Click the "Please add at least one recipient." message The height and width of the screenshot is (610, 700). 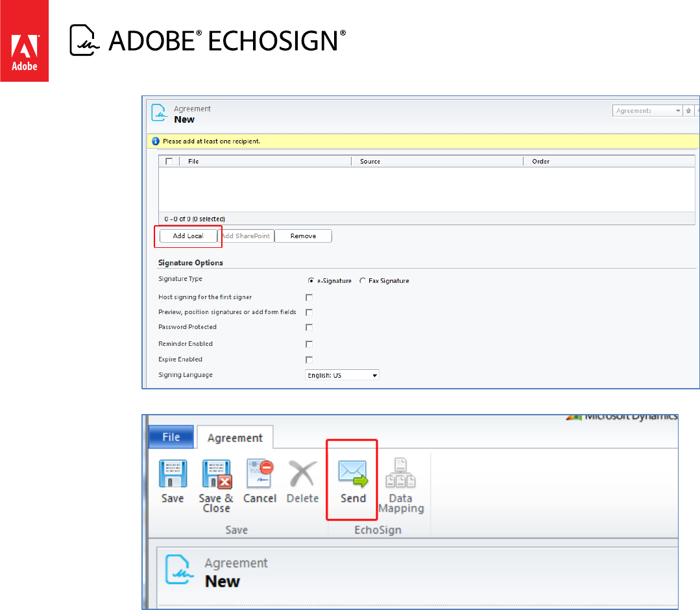(x=211, y=141)
